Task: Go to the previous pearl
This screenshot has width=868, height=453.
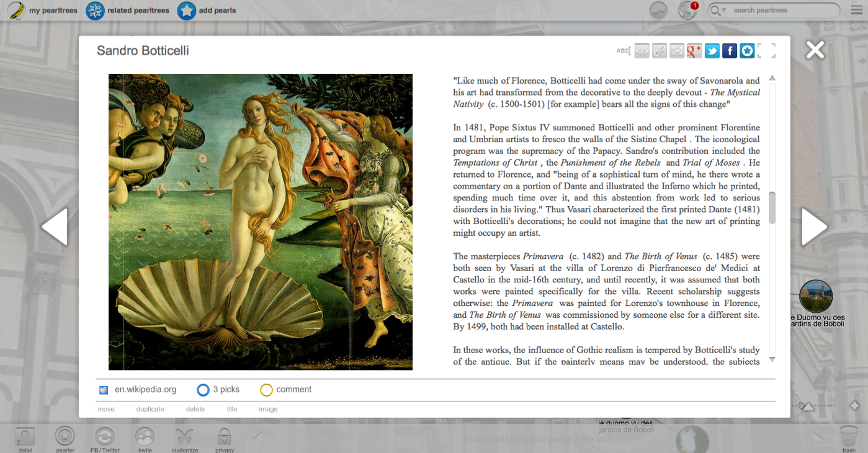Action: [x=55, y=226]
